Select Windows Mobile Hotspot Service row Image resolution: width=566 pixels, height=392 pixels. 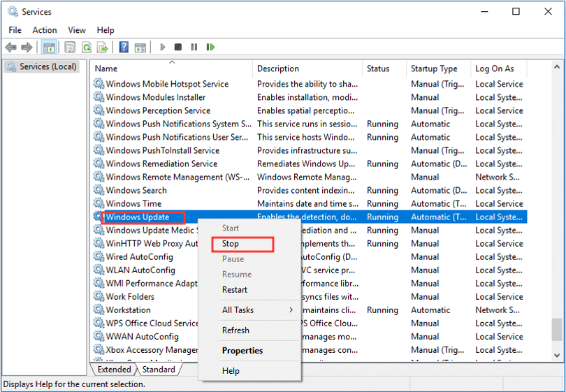coord(310,84)
